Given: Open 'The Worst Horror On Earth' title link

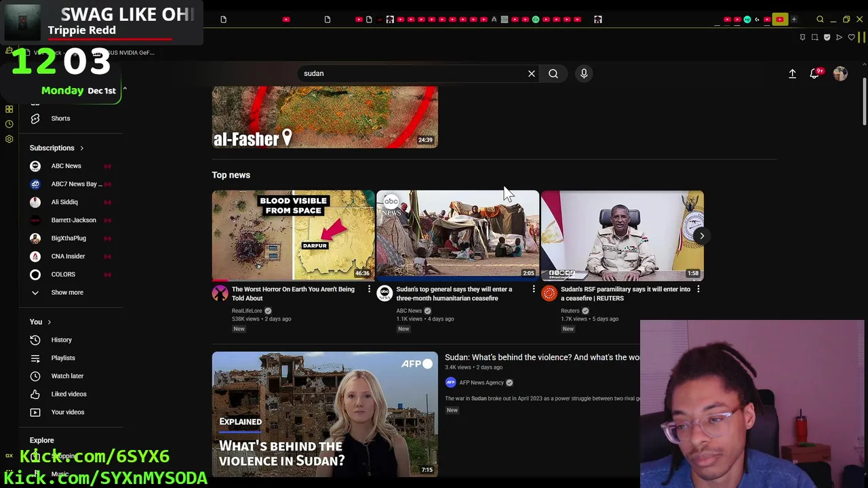Looking at the screenshot, I should click(293, 293).
